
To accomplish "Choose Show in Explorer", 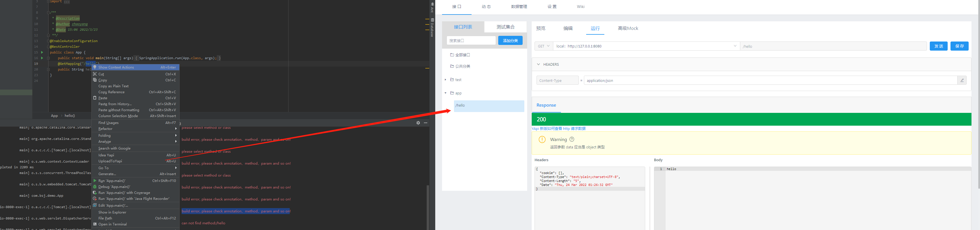I will click(135, 212).
